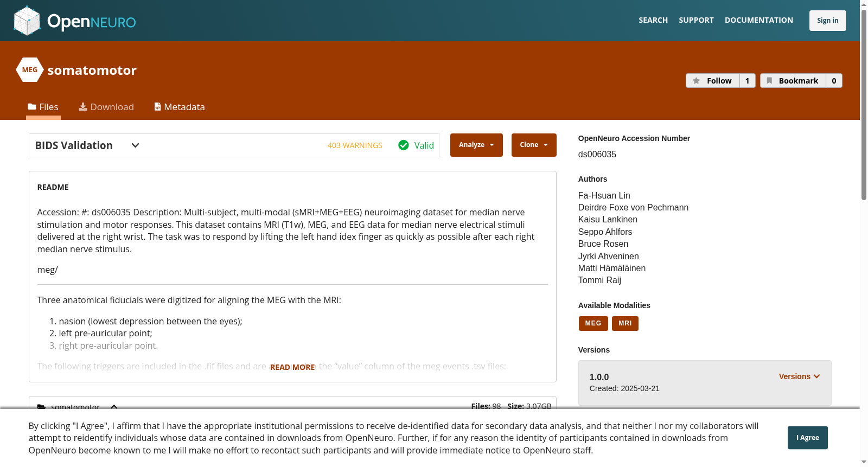868x467 pixels.
Task: Click the file icon on Metadata tab
Action: [x=157, y=107]
